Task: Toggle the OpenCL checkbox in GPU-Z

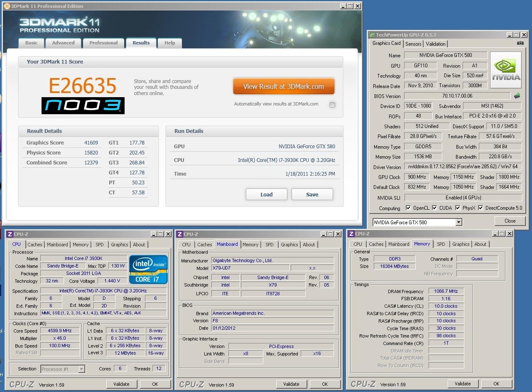Action: [x=408, y=208]
